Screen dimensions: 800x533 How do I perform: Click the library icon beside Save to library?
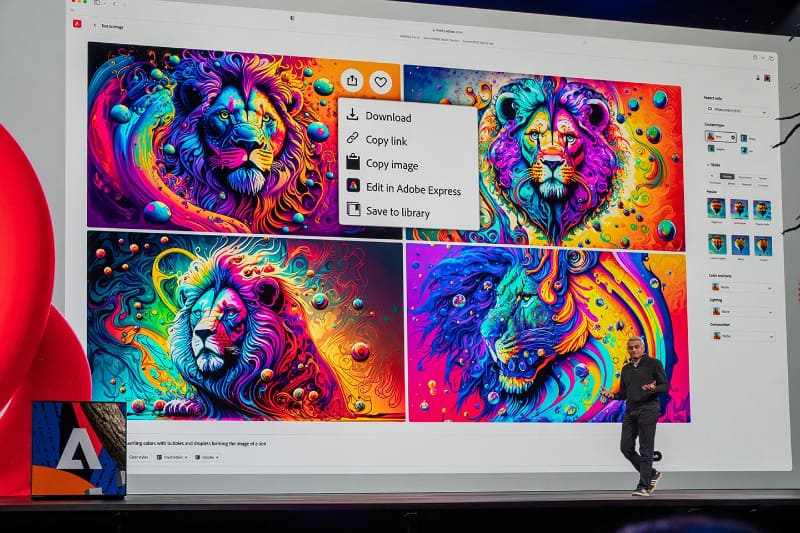tap(353, 209)
